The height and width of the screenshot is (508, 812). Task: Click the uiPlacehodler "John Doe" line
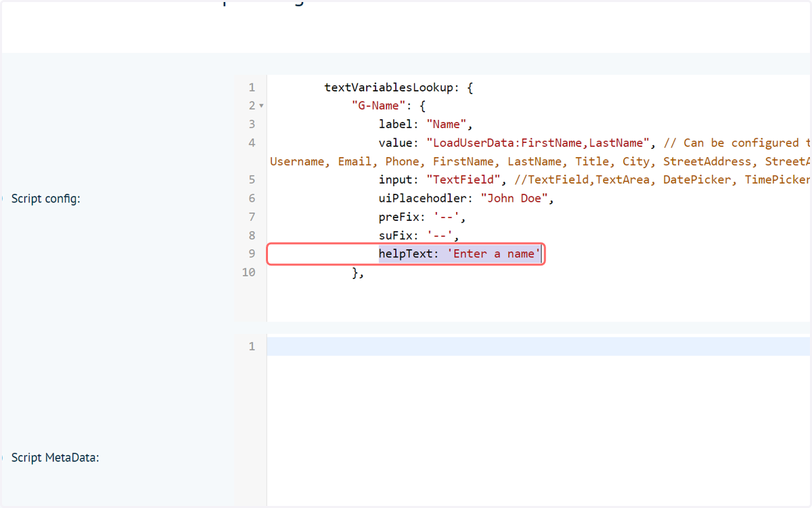coord(467,198)
